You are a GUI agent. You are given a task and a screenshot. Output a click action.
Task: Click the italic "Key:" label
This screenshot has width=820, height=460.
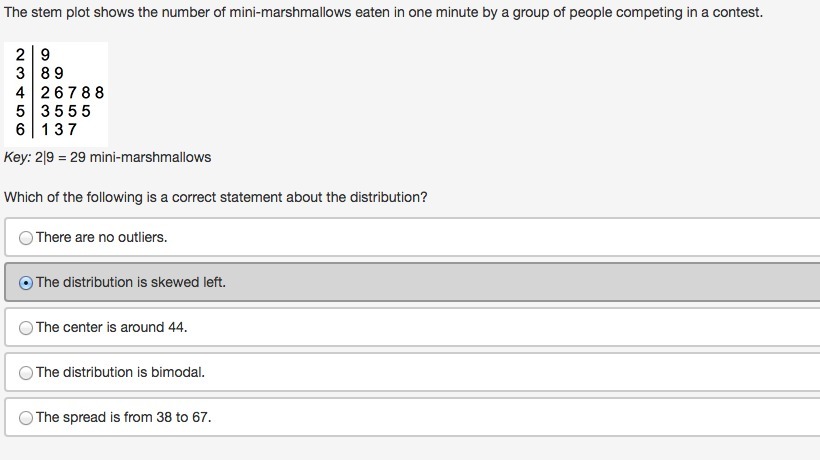click(x=18, y=157)
